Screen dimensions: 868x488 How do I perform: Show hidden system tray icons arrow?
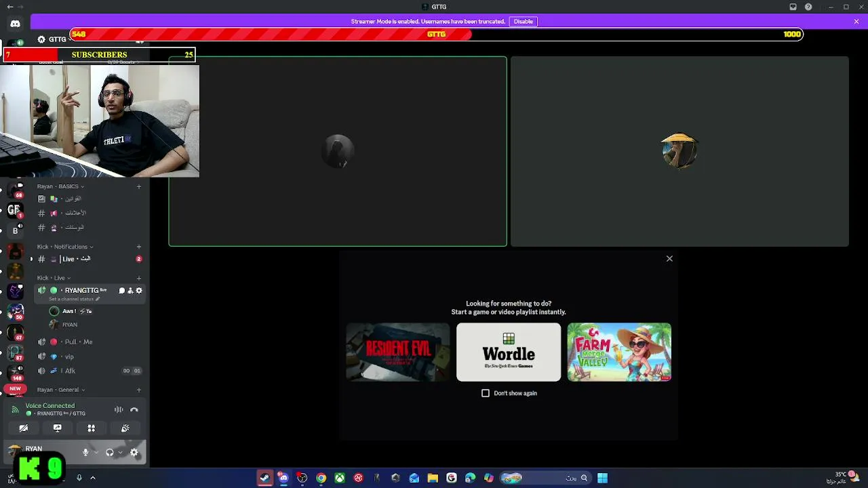coord(93,478)
